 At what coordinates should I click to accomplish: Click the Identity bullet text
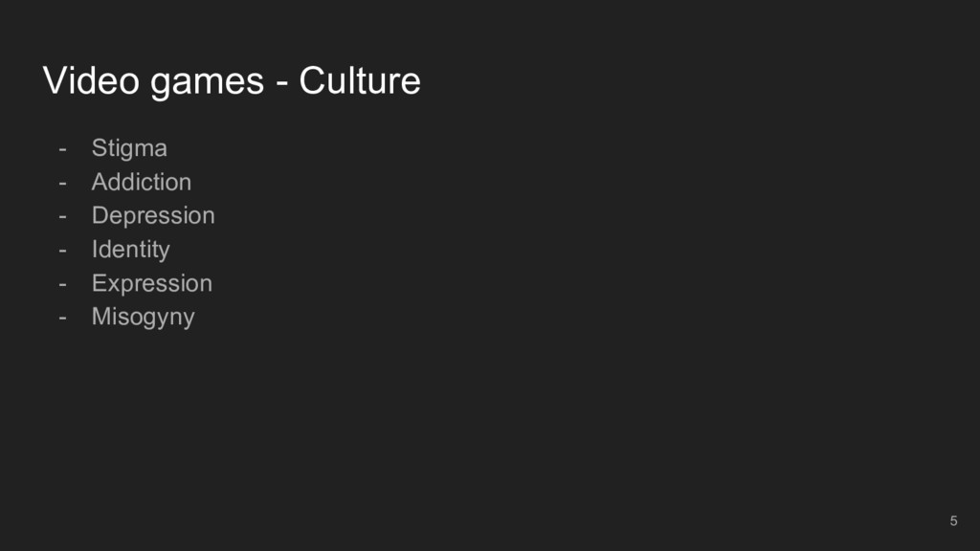(130, 250)
